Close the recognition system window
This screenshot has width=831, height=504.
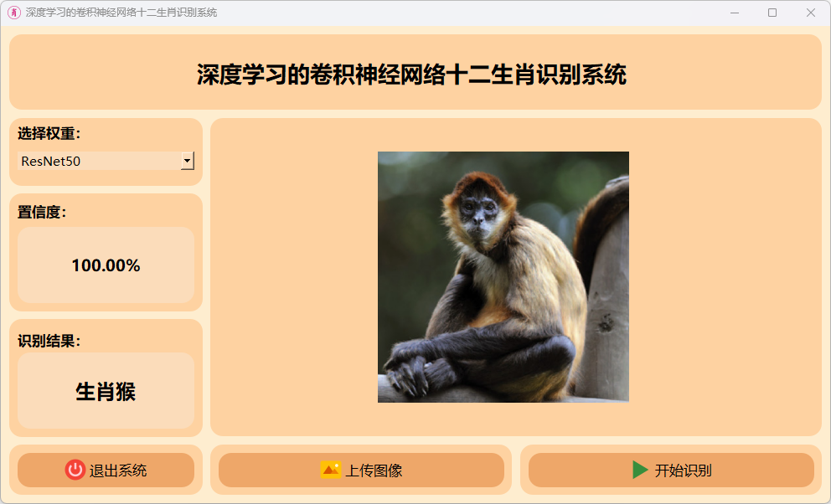810,13
